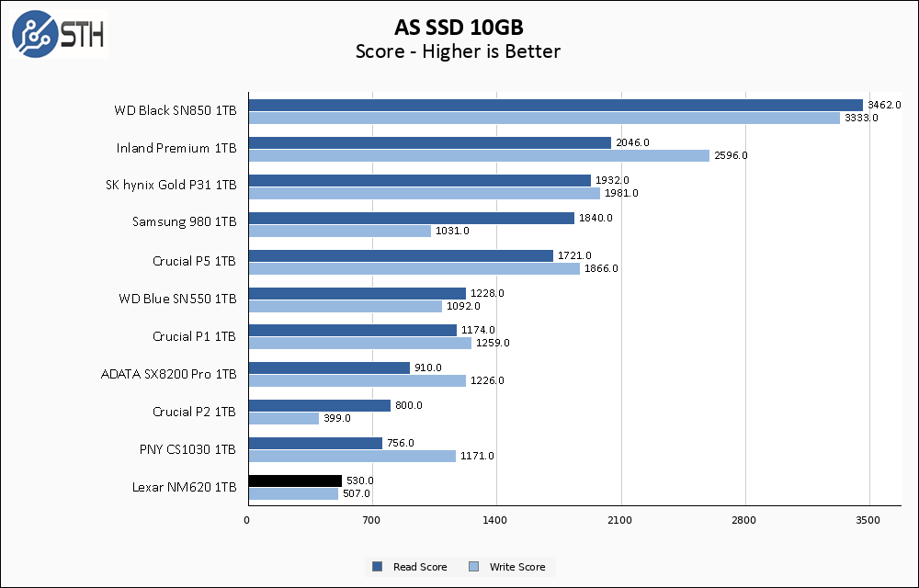Viewport: 919px width, 588px height.
Task: Click the 910.0 value label
Action: point(428,367)
